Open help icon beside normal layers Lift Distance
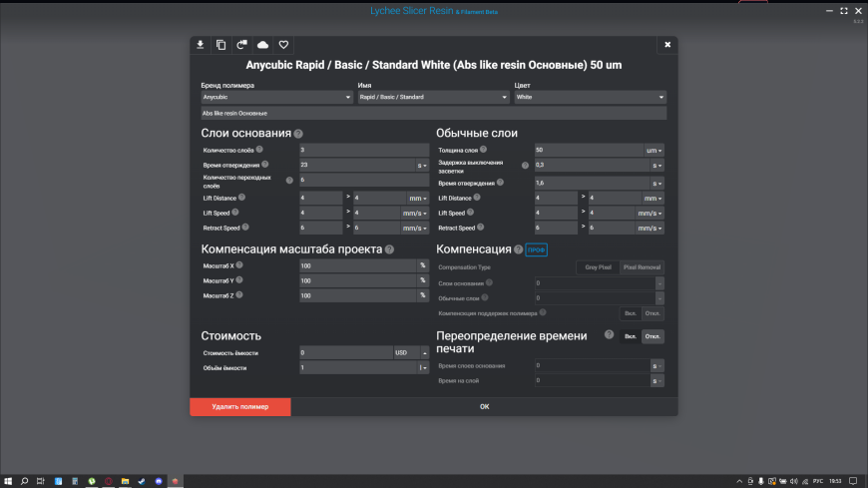This screenshot has width=868, height=488. coord(477,198)
